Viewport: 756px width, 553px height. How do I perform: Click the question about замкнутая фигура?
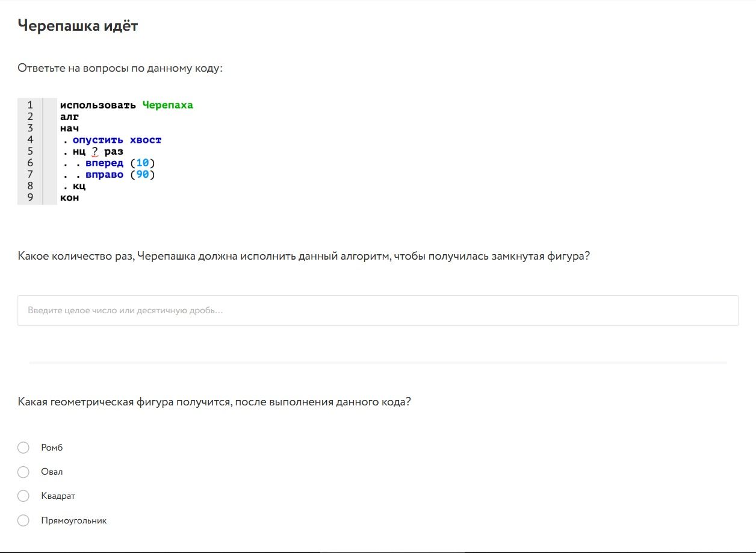pos(303,256)
